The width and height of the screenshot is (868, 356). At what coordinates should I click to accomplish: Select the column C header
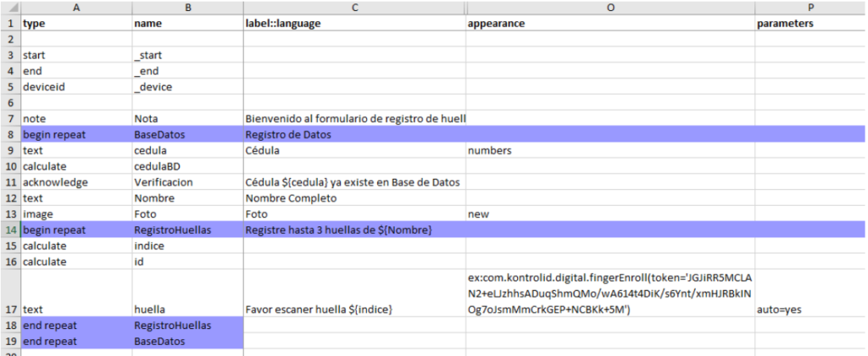pos(353,8)
